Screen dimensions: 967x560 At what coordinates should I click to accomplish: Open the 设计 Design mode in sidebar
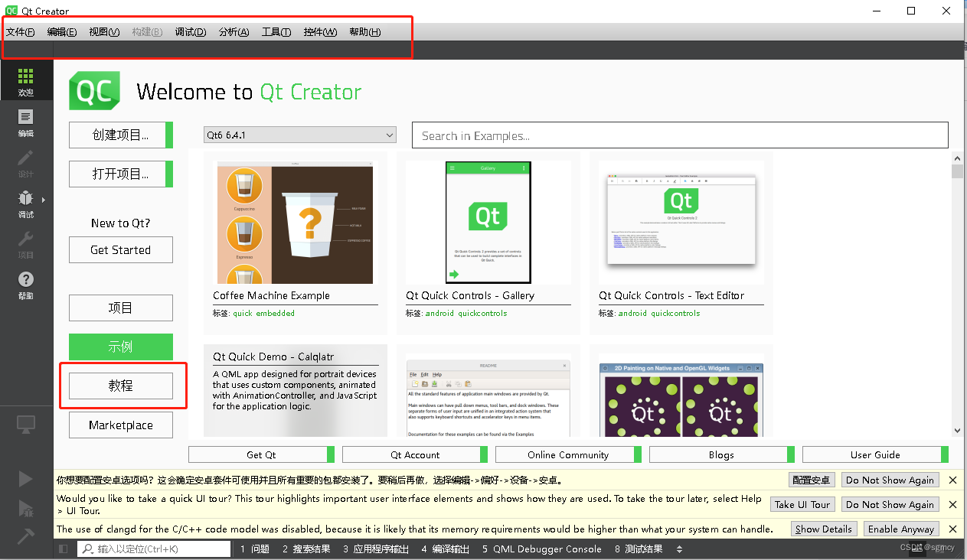coord(26,163)
